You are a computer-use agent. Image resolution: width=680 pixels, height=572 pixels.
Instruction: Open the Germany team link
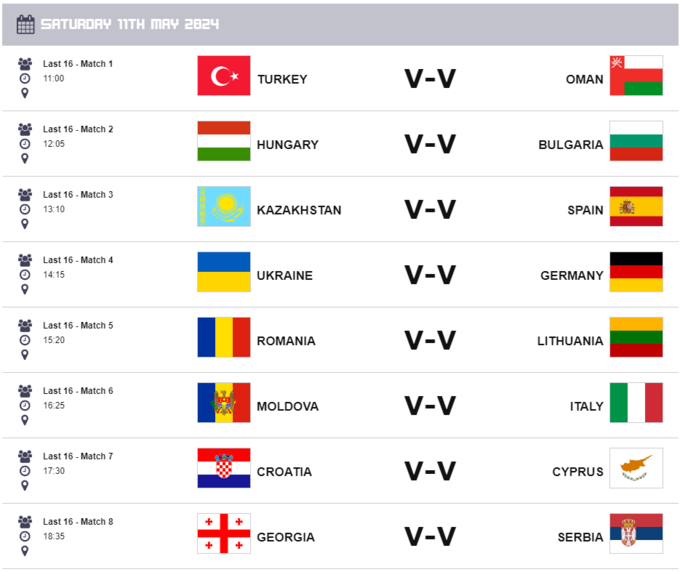(x=572, y=276)
